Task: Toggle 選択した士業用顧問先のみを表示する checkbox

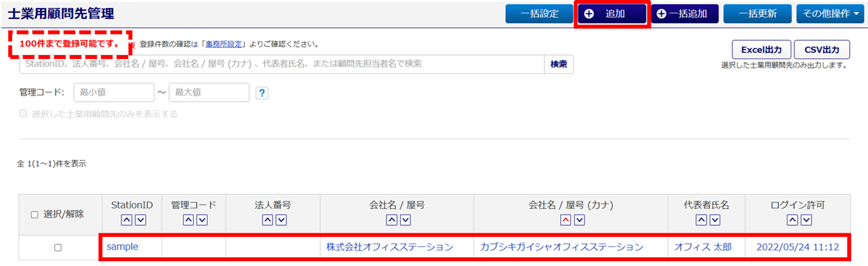Action: tap(24, 114)
